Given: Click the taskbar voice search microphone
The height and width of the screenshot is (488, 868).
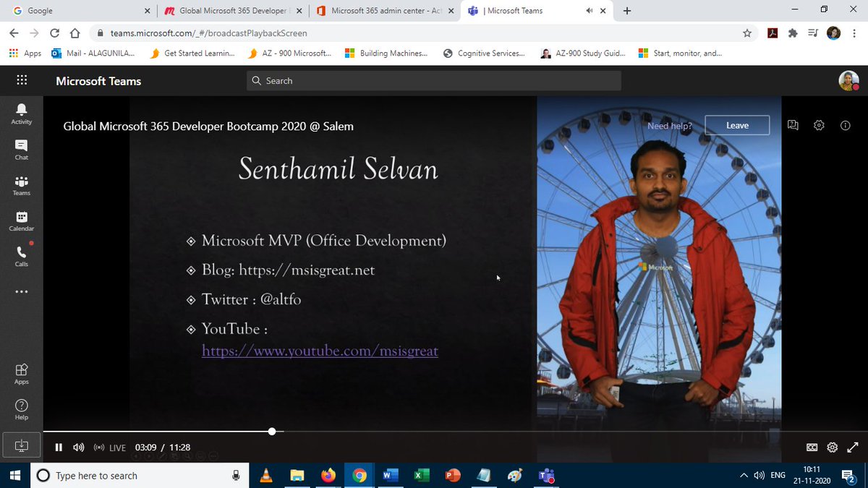Looking at the screenshot, I should pos(236,475).
